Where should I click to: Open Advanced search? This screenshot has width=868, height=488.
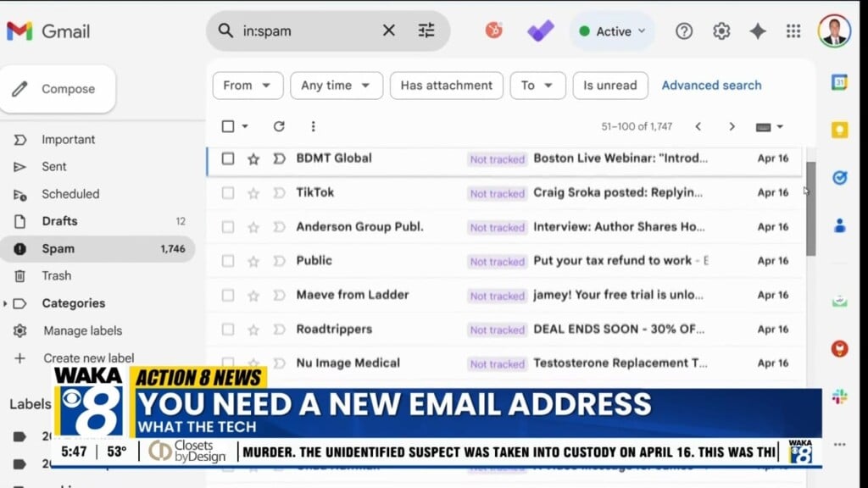pos(711,86)
